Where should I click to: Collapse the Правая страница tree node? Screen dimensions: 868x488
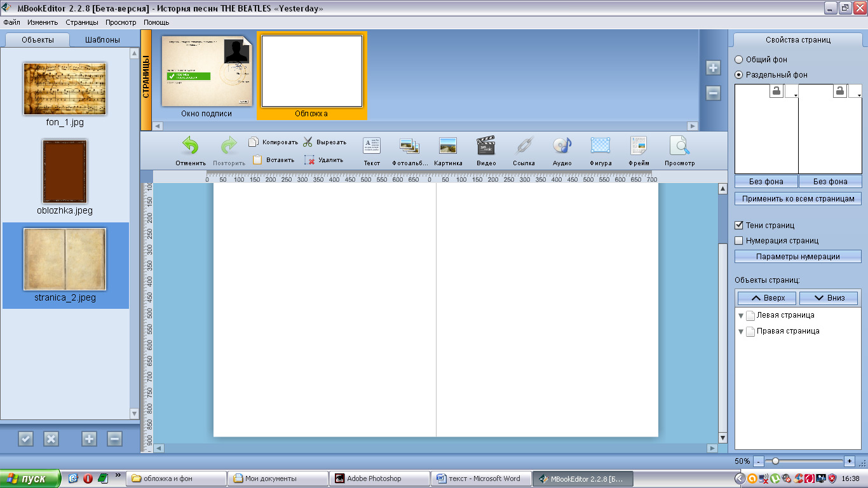[x=741, y=332]
